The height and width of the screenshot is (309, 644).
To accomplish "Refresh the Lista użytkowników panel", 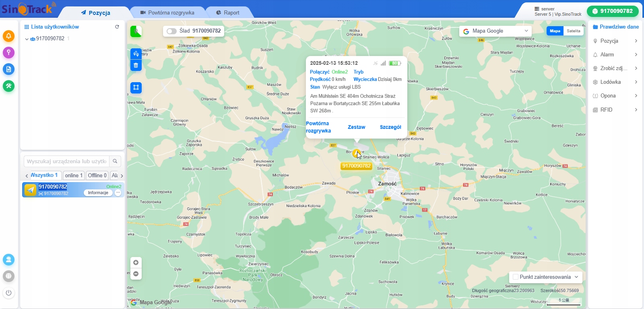I will [117, 27].
